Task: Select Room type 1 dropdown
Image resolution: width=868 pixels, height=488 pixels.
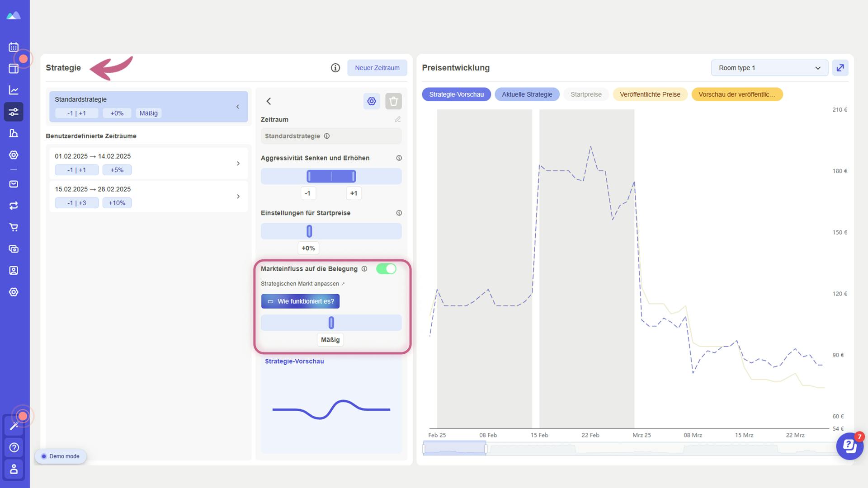Action: coord(769,67)
